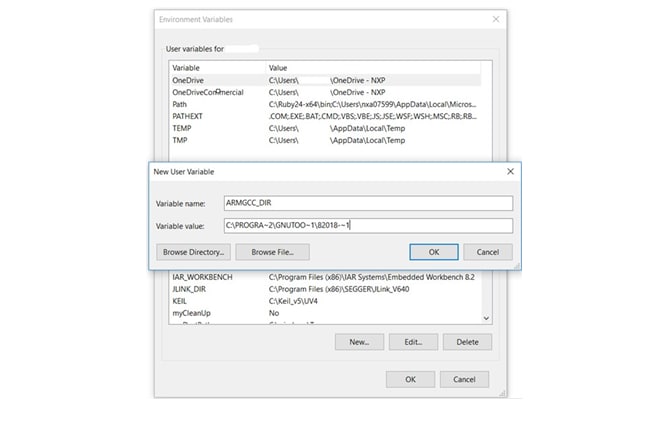Image resolution: width=669 pixels, height=431 pixels.
Task: Close the New User Variable dialog
Action: (510, 171)
